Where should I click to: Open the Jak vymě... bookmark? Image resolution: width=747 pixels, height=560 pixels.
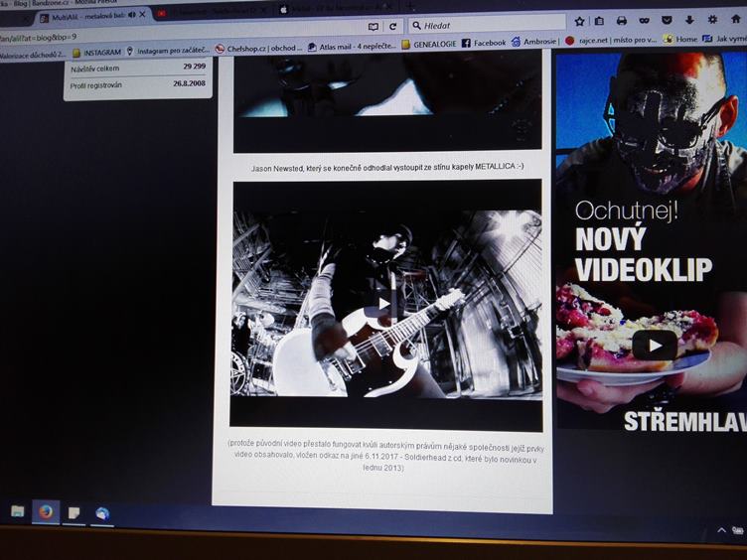click(x=724, y=39)
